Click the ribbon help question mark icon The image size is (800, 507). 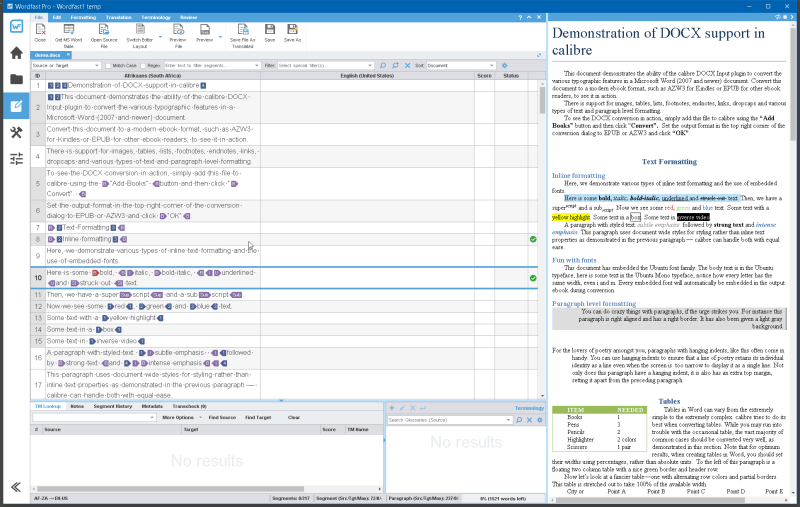[x=520, y=17]
